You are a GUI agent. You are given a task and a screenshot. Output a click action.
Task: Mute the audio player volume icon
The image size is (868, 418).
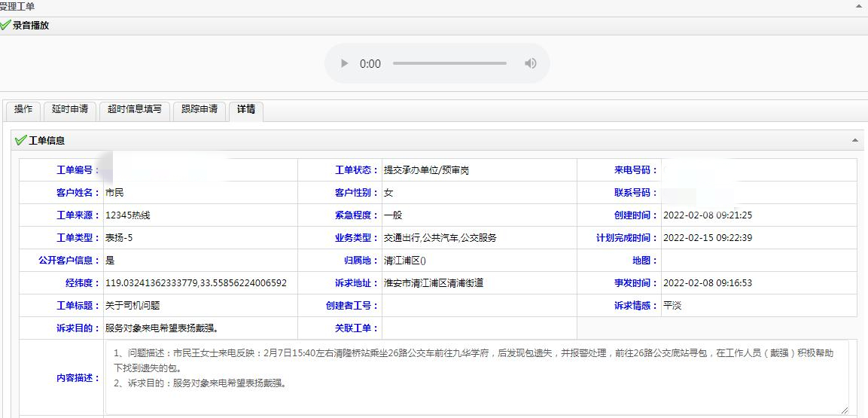530,64
